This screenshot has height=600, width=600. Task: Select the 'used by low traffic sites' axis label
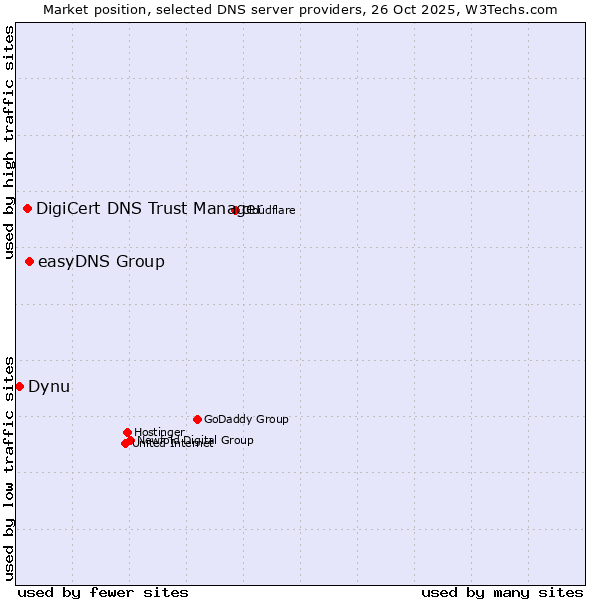click(9, 468)
